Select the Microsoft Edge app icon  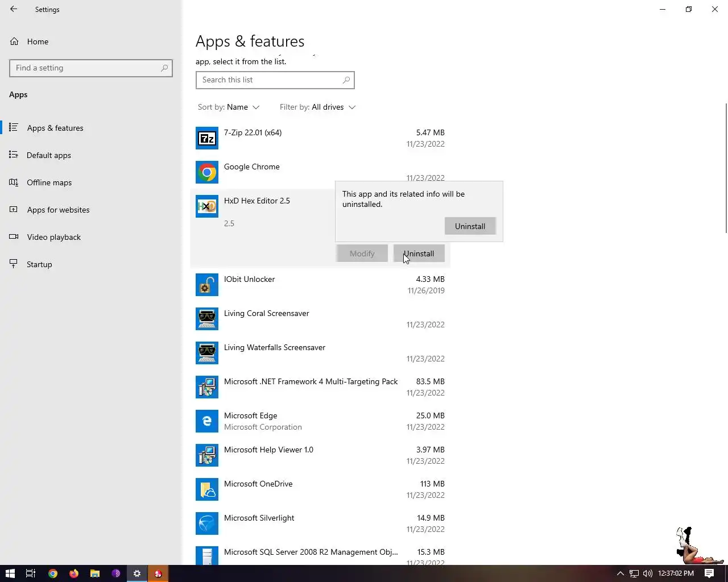[207, 421]
